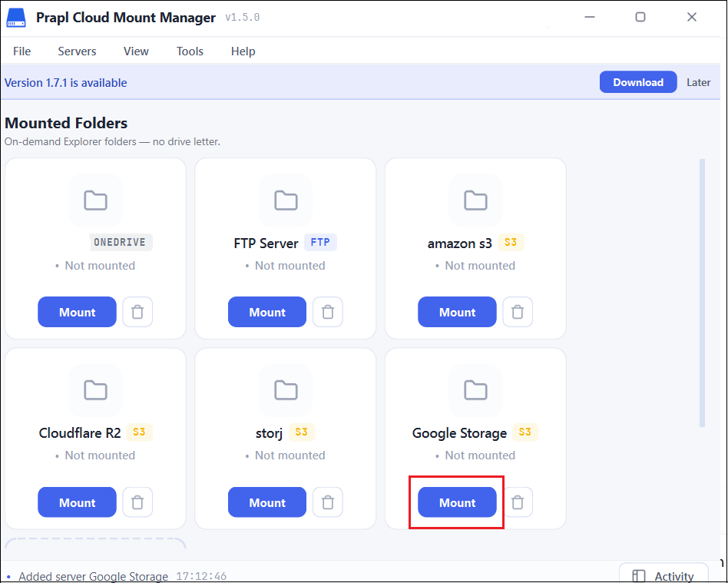This screenshot has width=728, height=583.
Task: Click 'Added server Google Storage' log entry
Action: 94,577
